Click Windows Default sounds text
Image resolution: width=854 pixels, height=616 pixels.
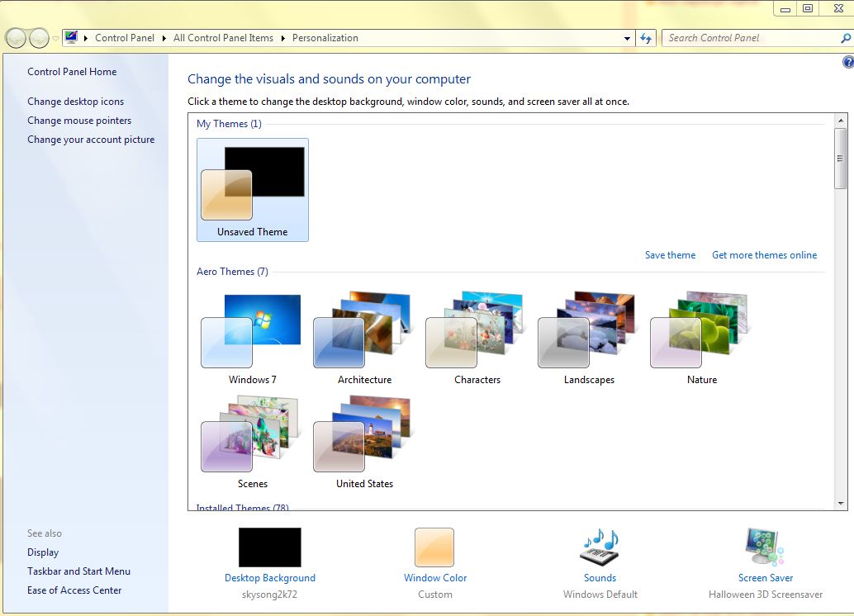[600, 595]
